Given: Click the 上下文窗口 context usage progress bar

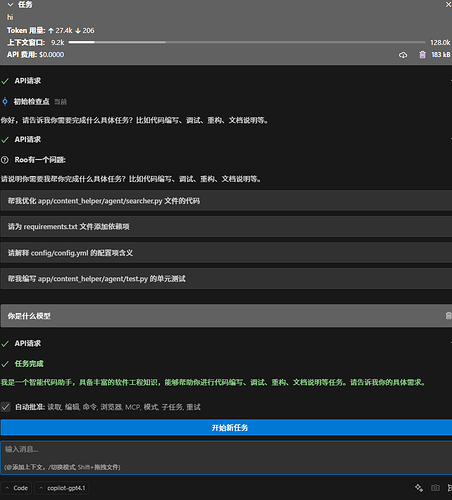Looking at the screenshot, I should [x=247, y=42].
